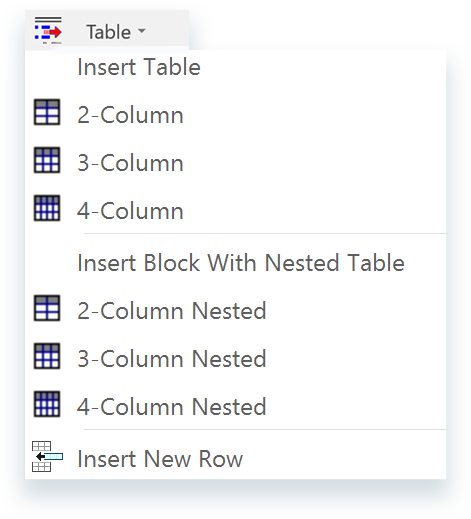Choose the 2-Column menu entry

(235, 115)
